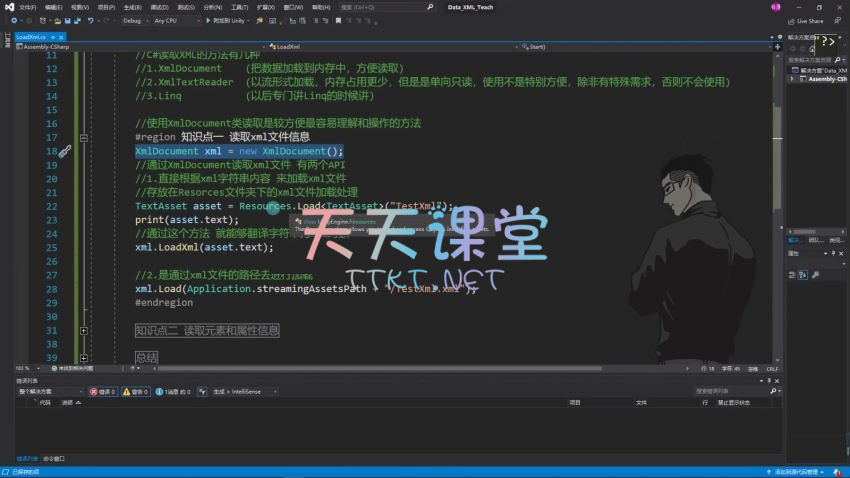This screenshot has height=478, width=850.
Task: Click the green start arrow to attach to Unity
Action: point(208,20)
